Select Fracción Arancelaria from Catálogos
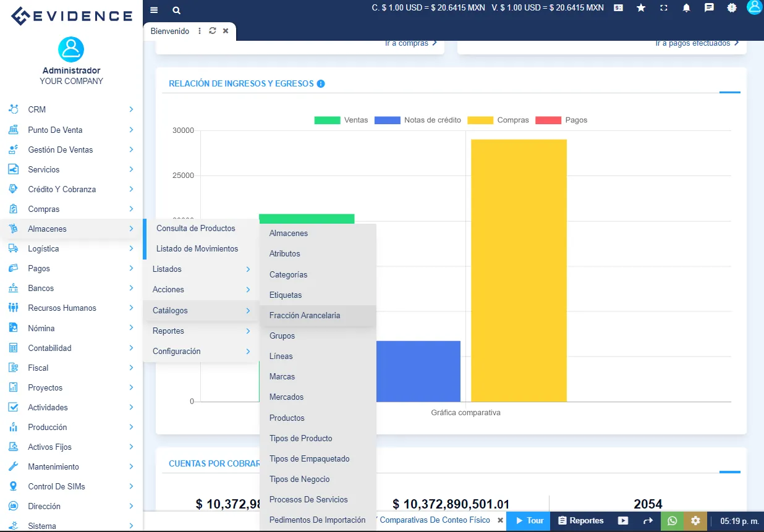The width and height of the screenshot is (764, 532). (x=305, y=315)
